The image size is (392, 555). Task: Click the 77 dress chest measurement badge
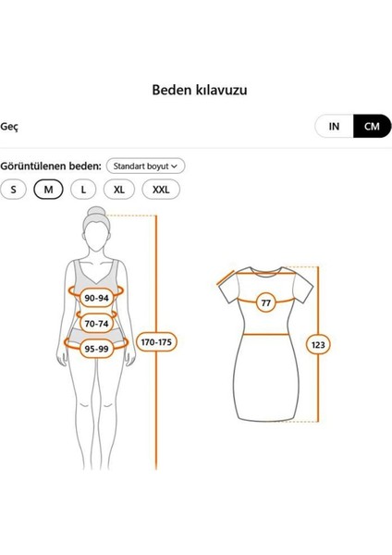(265, 302)
